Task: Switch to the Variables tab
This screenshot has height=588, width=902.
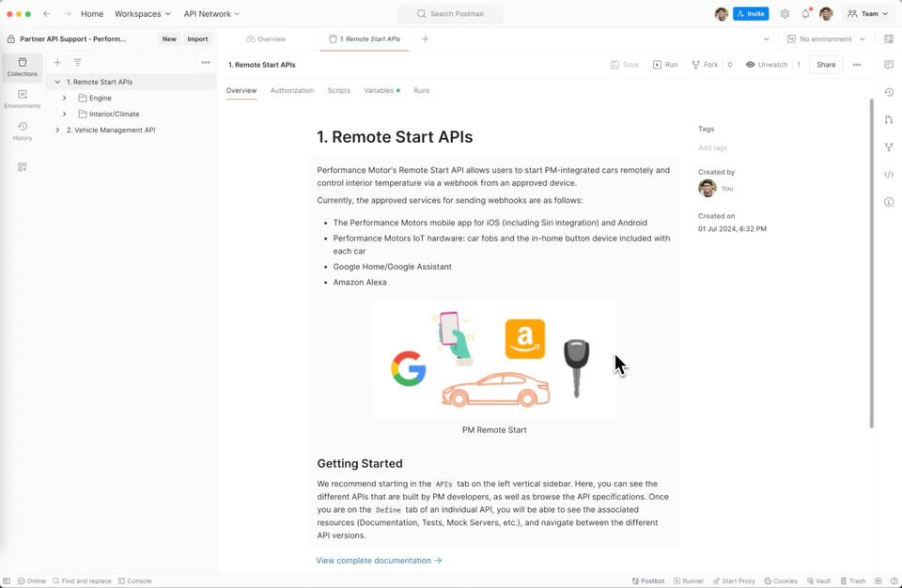Action: pos(381,90)
